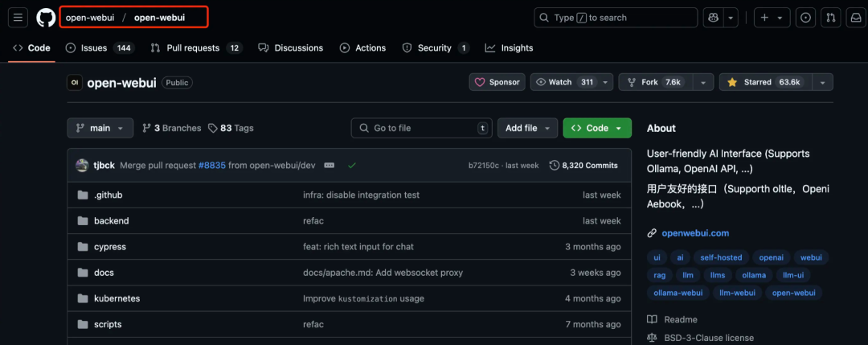Click the backend folder icon
The width and height of the screenshot is (868, 345).
[83, 221]
